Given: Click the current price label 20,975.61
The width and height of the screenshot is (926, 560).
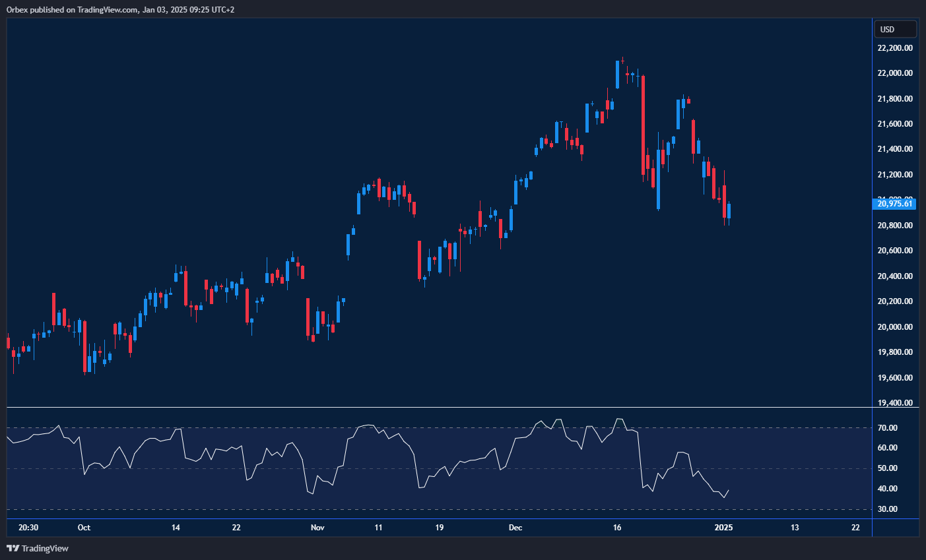Looking at the screenshot, I should (895, 204).
